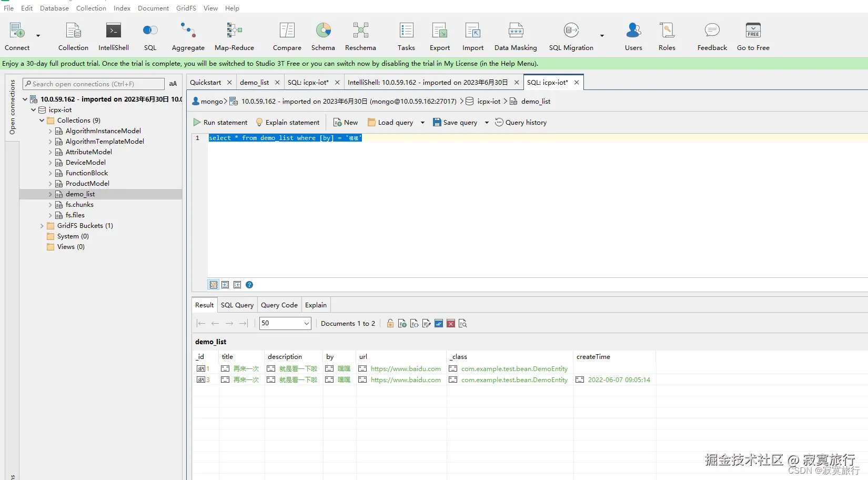Switch to the Query Code tab

click(279, 305)
